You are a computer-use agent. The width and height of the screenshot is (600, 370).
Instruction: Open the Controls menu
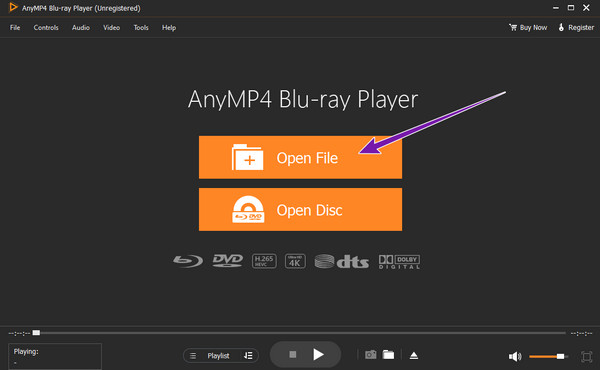(46, 28)
